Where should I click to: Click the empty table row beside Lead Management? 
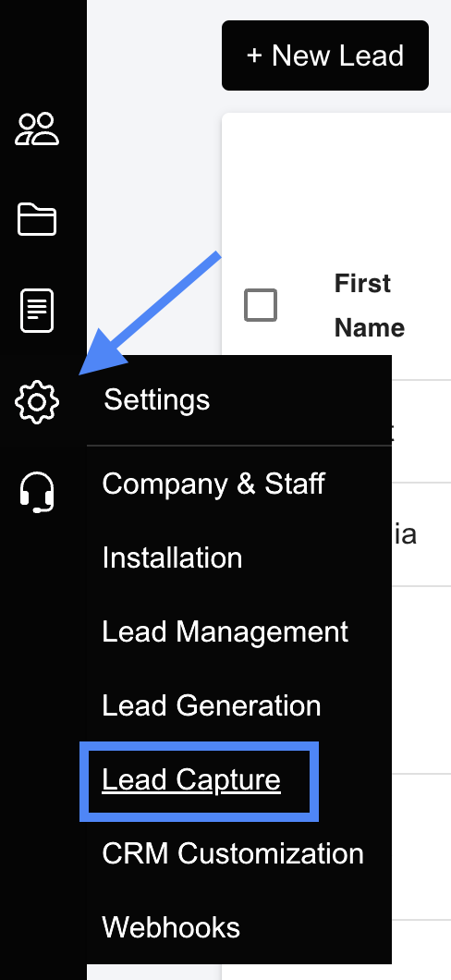[x=421, y=680]
